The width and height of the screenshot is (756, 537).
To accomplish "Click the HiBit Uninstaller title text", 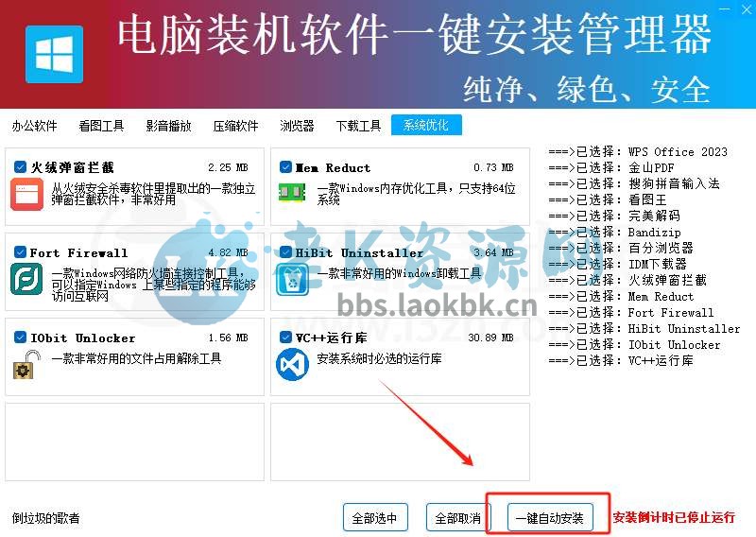I will [x=359, y=252].
